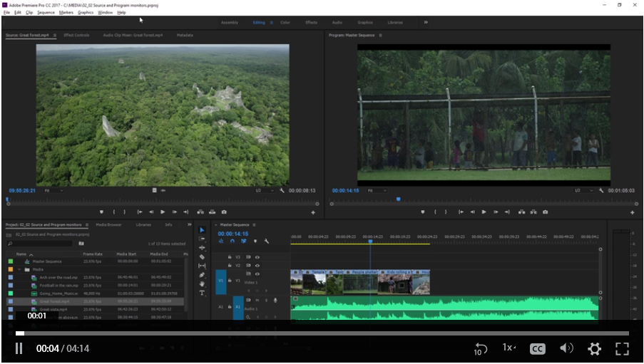Mute the A1 audio track
Screen dimensions: 644x364
tap(257, 300)
